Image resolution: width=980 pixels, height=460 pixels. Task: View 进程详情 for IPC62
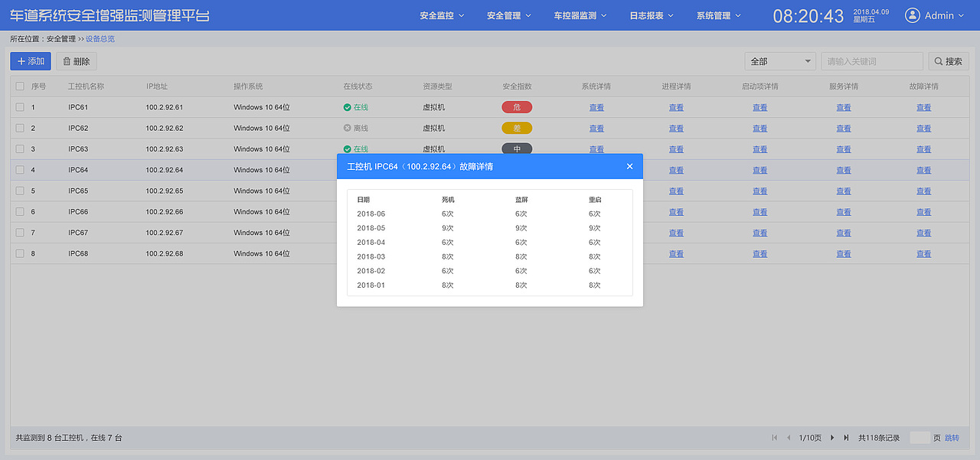tap(676, 128)
